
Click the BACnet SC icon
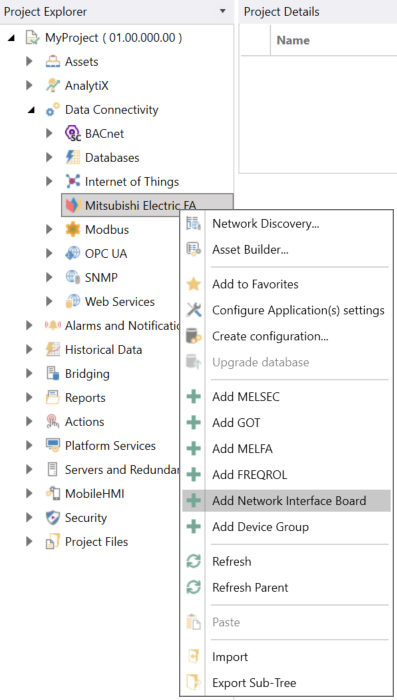(x=72, y=133)
